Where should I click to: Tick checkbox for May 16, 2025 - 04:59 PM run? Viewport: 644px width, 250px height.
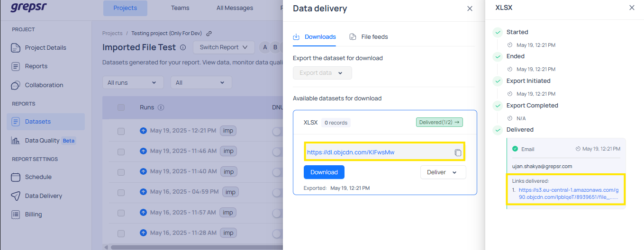(x=121, y=192)
